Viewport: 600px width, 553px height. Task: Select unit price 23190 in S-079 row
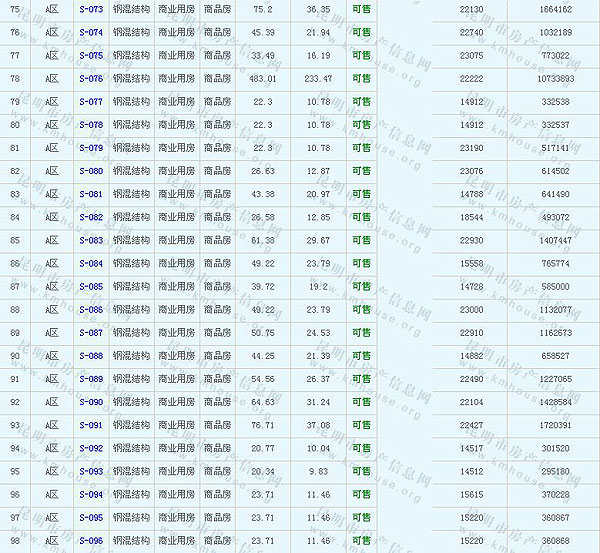coord(470,148)
